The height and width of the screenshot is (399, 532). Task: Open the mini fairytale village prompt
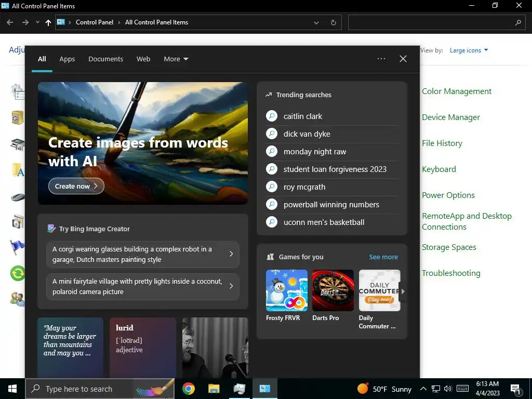point(143,286)
